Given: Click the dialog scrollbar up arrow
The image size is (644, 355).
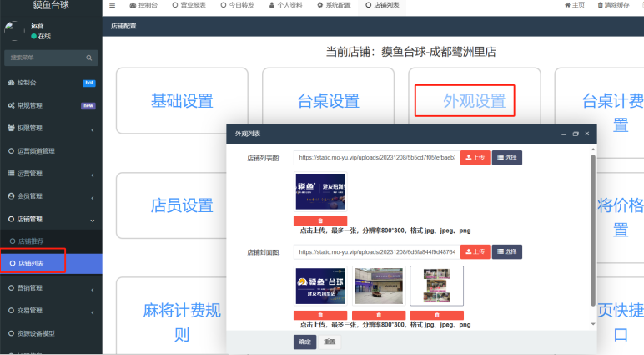Looking at the screenshot, I should [592, 150].
